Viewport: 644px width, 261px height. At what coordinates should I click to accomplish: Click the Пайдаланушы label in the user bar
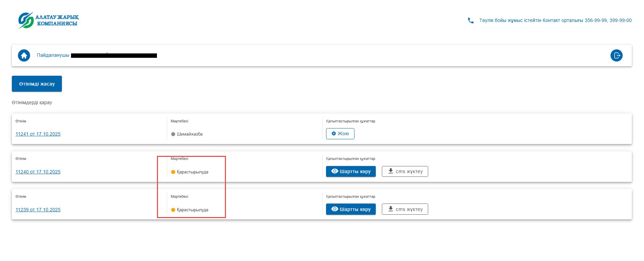tap(53, 55)
